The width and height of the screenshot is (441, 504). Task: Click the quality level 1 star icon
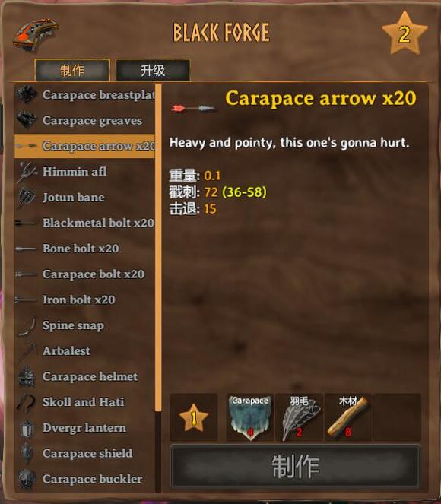[194, 417]
